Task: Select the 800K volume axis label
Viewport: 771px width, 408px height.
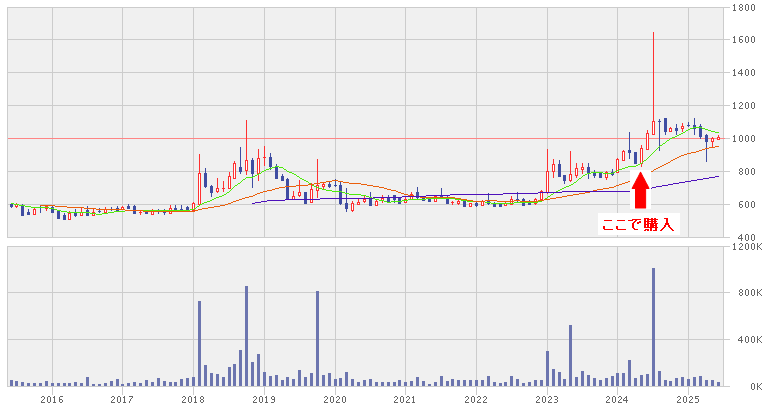Action: click(749, 293)
